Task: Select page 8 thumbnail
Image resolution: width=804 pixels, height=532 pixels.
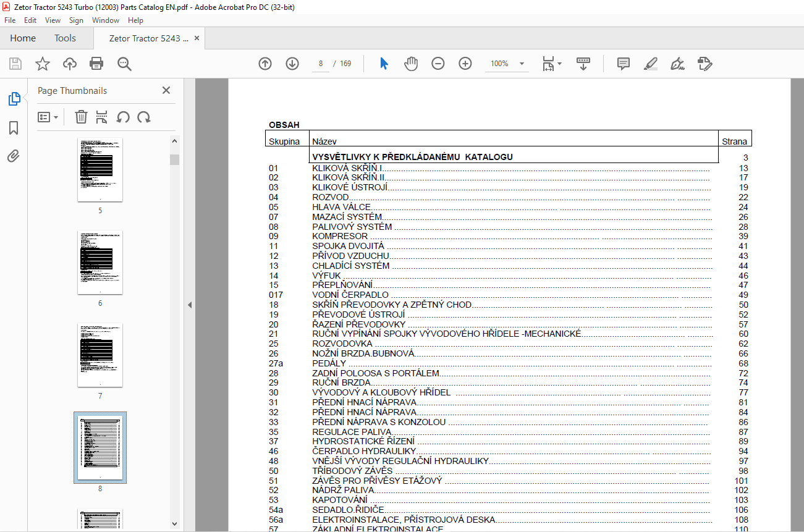Action: click(x=100, y=448)
